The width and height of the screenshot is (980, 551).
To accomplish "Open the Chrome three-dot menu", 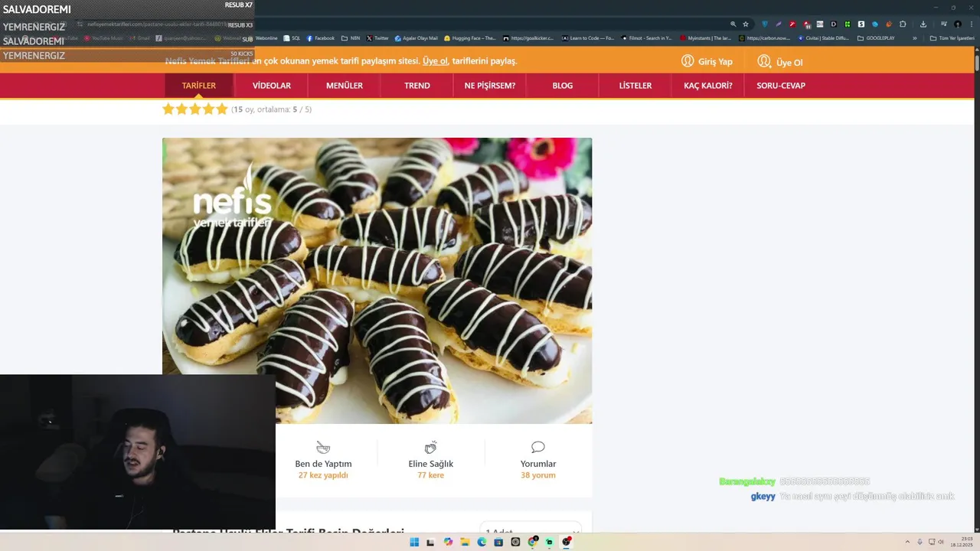I will [x=972, y=24].
